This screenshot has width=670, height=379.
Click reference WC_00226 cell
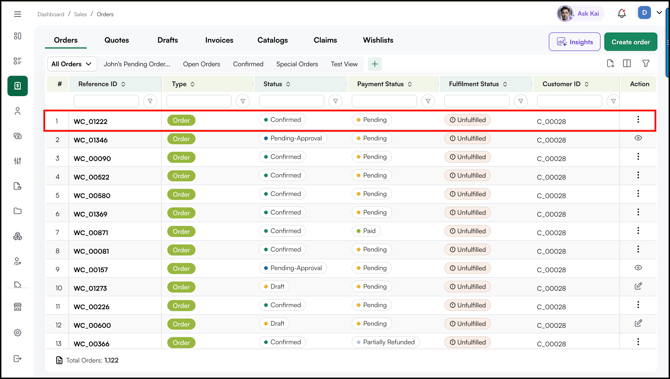91,307
